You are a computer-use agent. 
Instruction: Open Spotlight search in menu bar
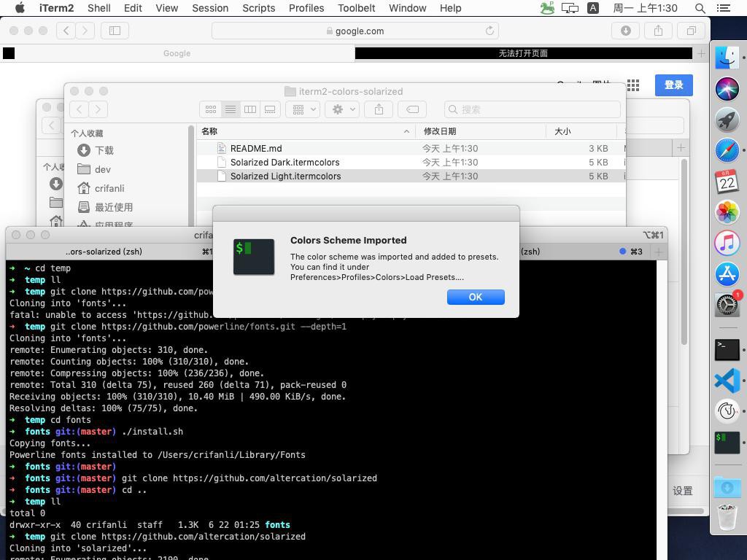pos(700,8)
